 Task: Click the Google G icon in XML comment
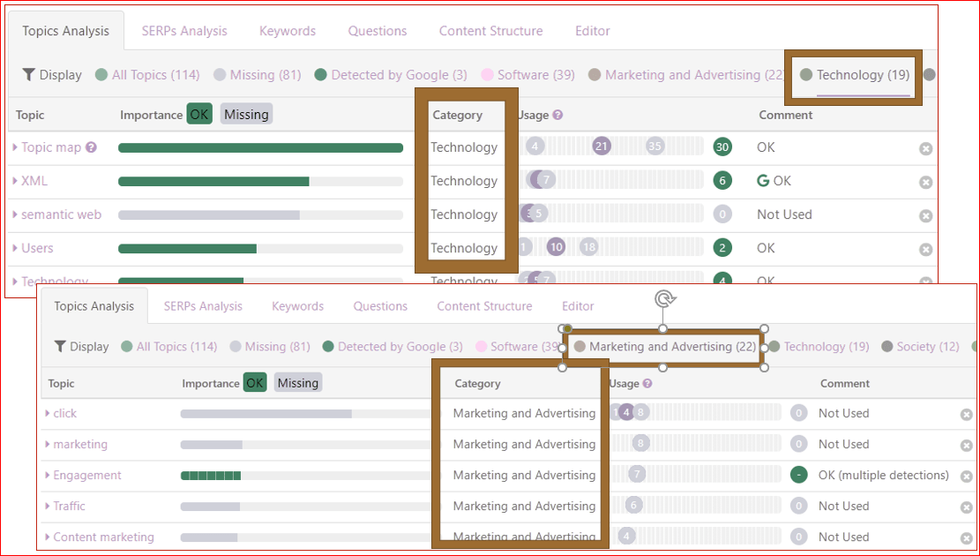762,181
